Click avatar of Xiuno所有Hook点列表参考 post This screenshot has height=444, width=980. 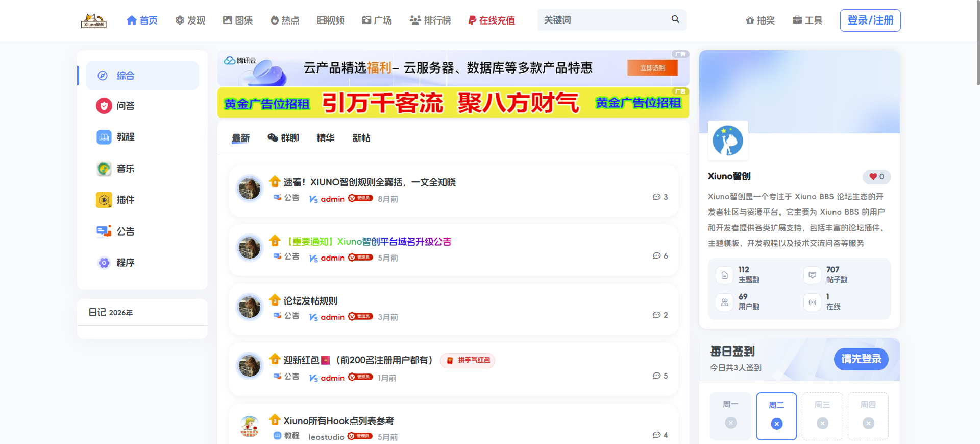tap(250, 427)
